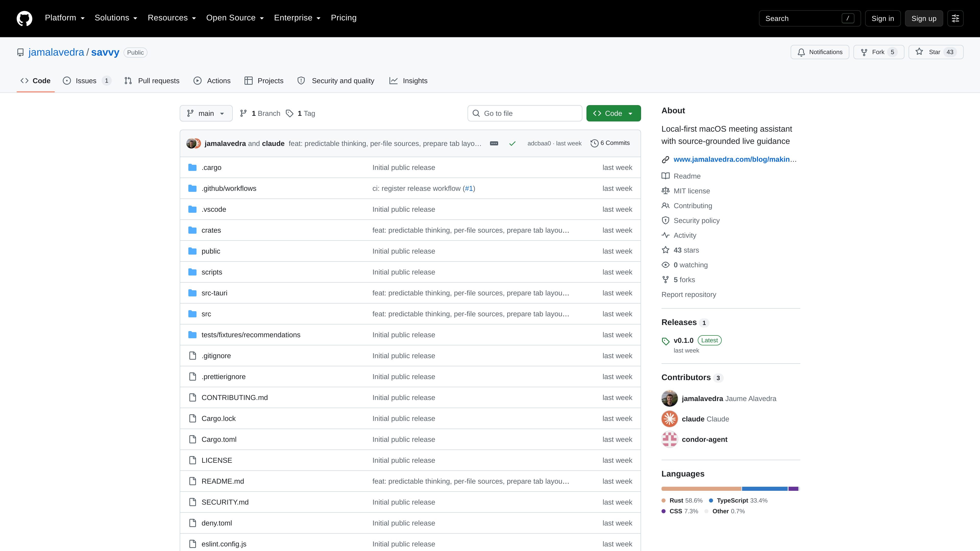Screen dimensions: 980x551
Task: Open the appearance settings icon in header
Action: click(x=955, y=18)
